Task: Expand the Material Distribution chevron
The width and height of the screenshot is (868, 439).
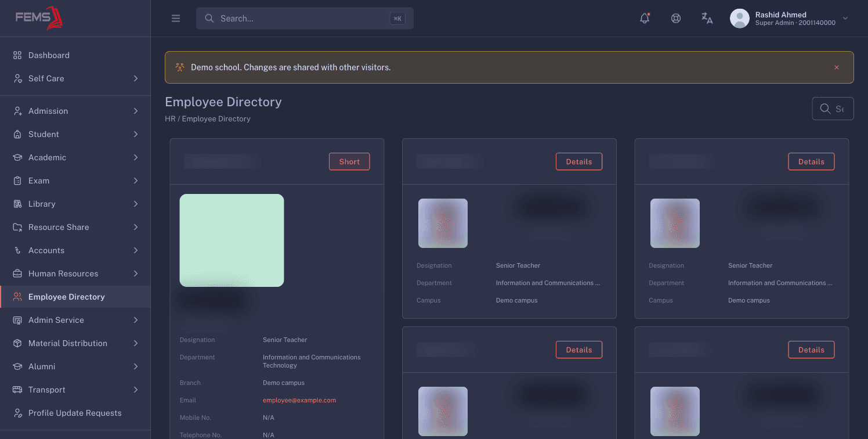Action: pos(136,343)
